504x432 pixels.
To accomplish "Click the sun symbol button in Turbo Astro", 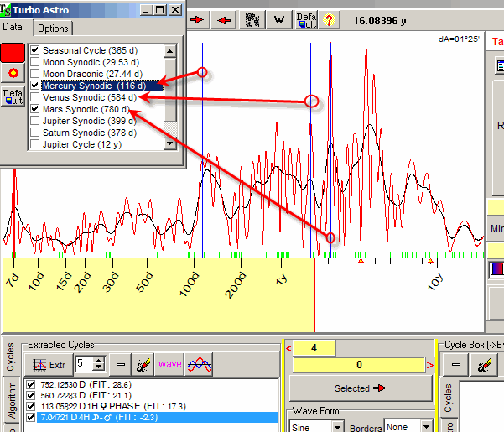I will pyautogui.click(x=13, y=73).
